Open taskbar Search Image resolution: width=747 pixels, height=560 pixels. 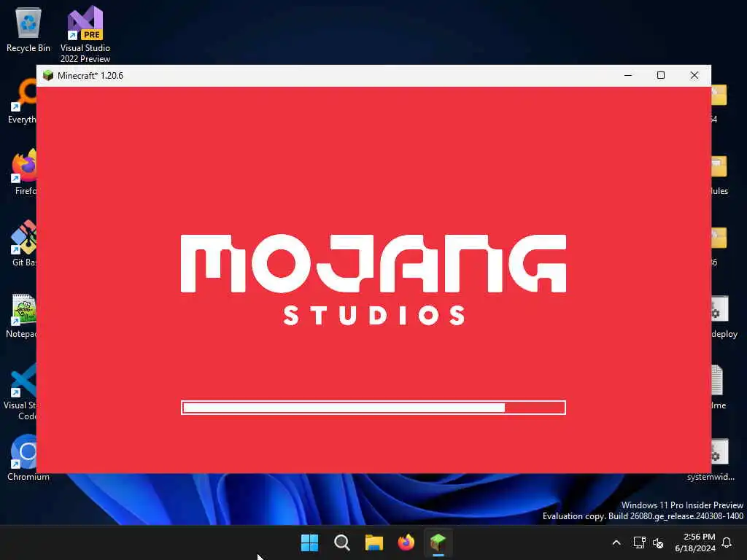point(341,542)
